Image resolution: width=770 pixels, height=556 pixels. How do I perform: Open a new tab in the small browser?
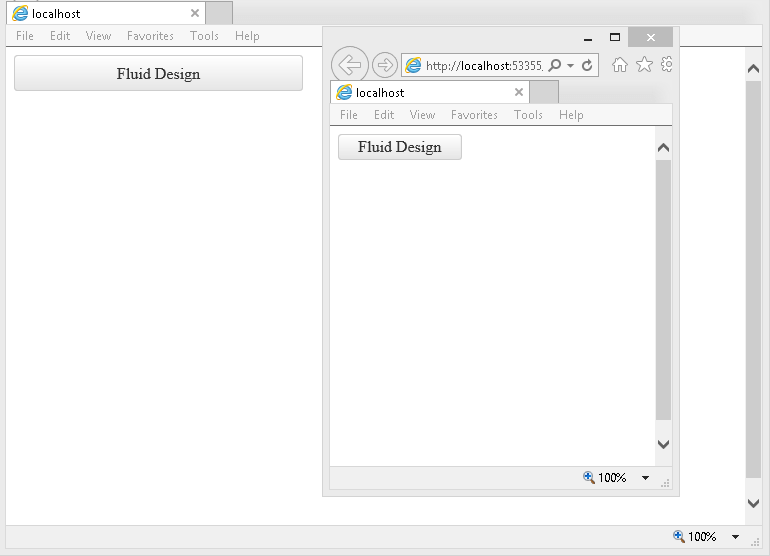[544, 92]
